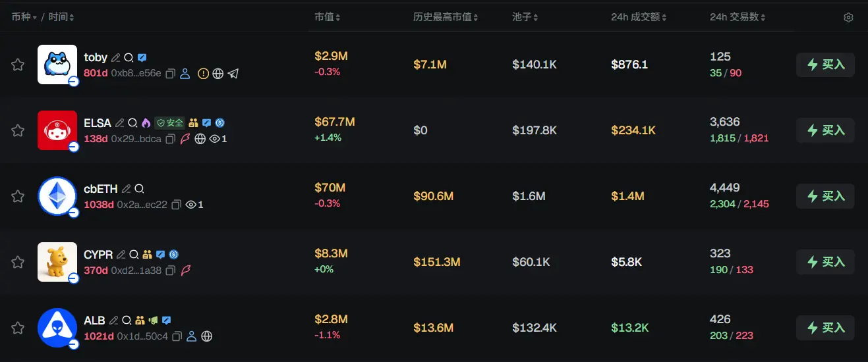
Task: Click 买入 button in cbETH row
Action: [x=825, y=196]
